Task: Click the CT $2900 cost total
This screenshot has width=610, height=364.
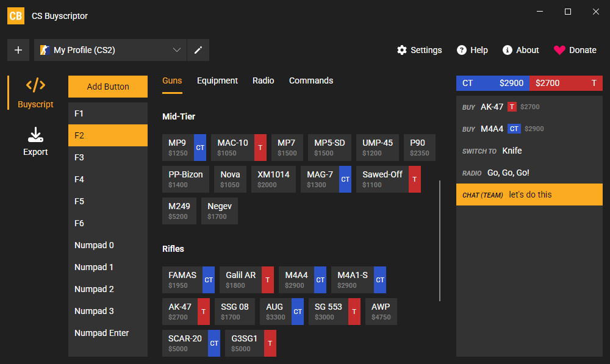Action: tap(492, 83)
